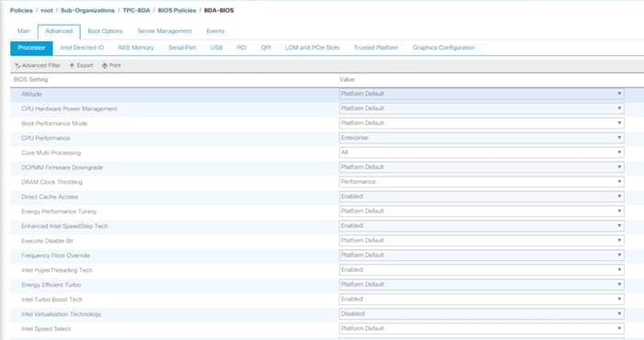The height and width of the screenshot is (340, 644).
Task: Click the Sub-Organizations breadcrumb link
Action: (x=87, y=11)
